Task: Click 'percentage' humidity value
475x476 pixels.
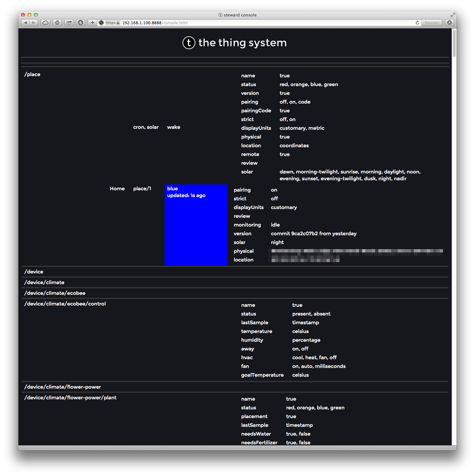Action: pyautogui.click(x=306, y=340)
